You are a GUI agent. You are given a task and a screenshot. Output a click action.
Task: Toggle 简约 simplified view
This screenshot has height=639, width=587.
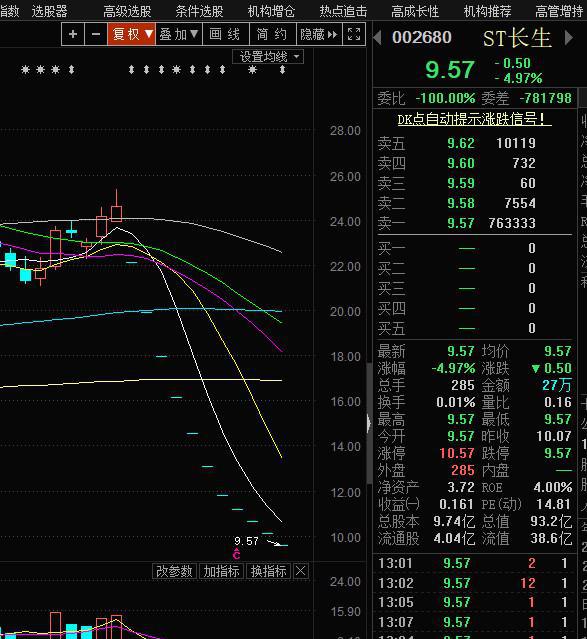[x=272, y=34]
